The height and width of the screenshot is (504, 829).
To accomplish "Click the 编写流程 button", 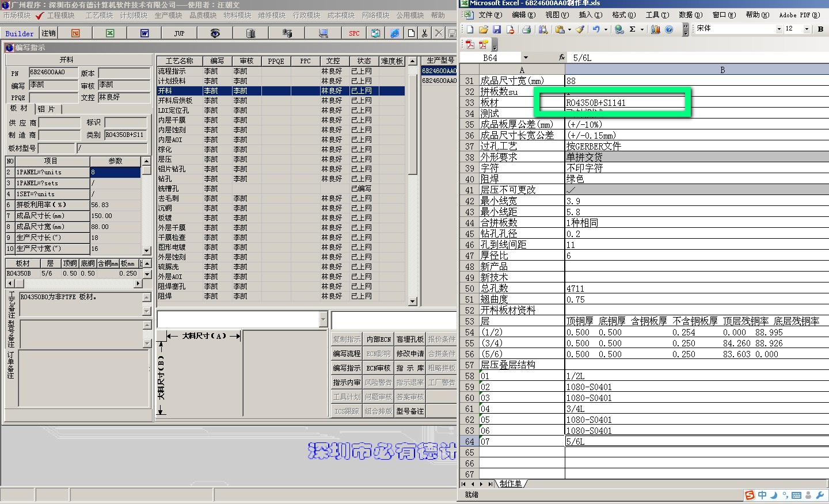I will coord(347,354).
